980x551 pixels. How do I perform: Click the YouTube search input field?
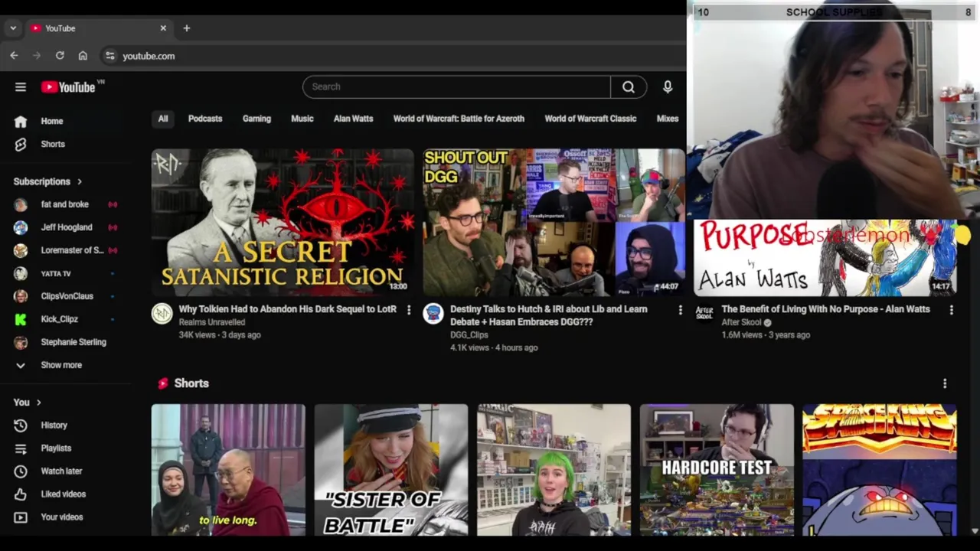pyautogui.click(x=456, y=87)
